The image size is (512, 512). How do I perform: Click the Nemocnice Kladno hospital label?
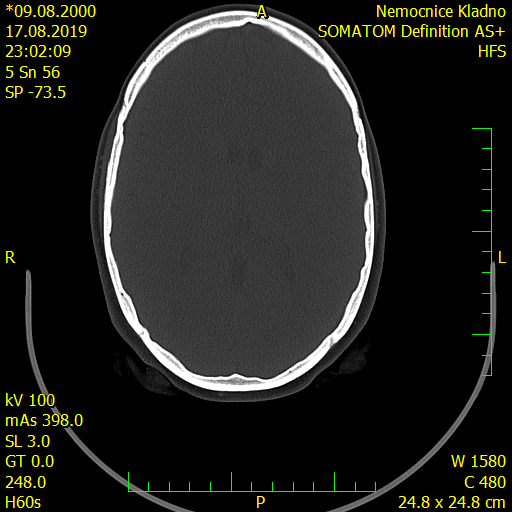(x=441, y=11)
